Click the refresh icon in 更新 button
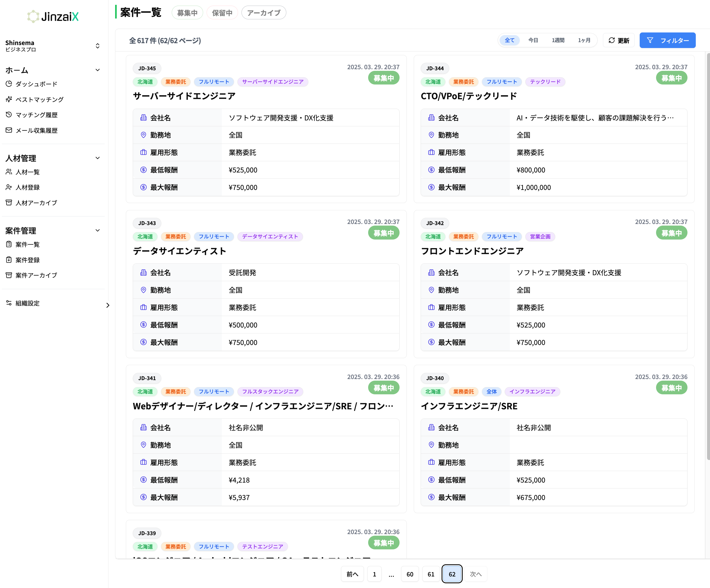The height and width of the screenshot is (588, 710). click(x=612, y=40)
